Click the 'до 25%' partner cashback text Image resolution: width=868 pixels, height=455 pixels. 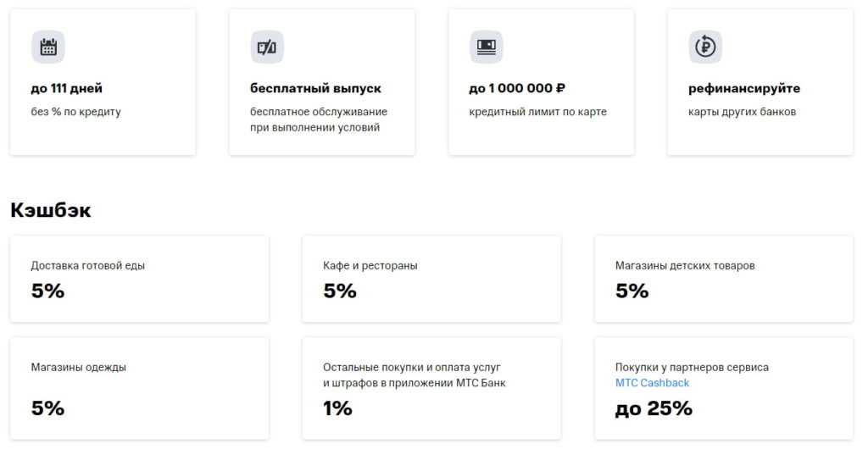click(654, 408)
